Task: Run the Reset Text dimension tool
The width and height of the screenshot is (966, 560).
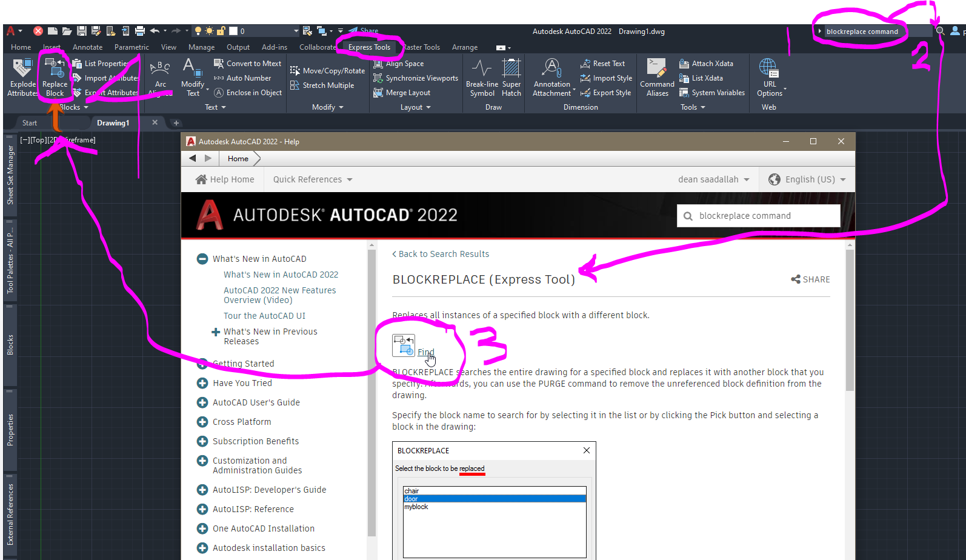Action: pos(602,64)
